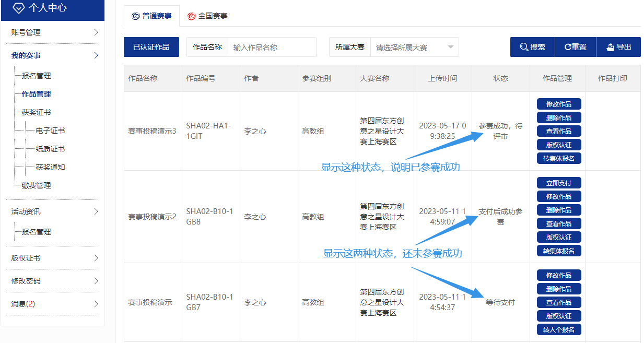Open the 所属大赛 dropdown list

click(x=414, y=47)
